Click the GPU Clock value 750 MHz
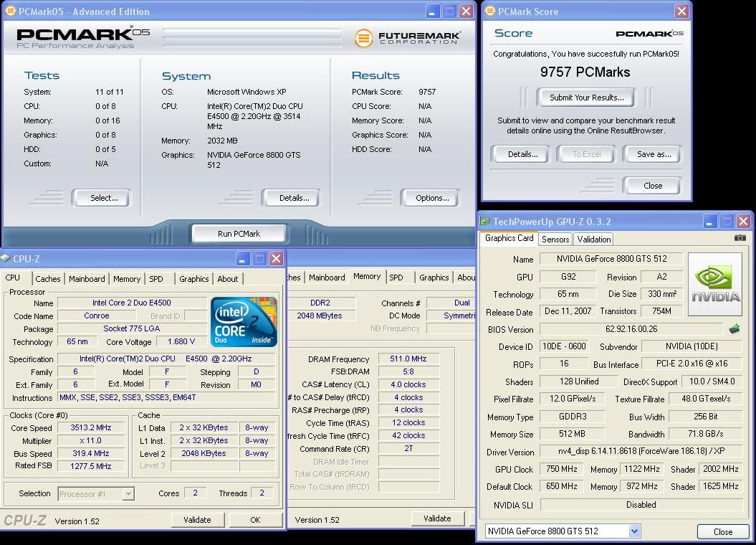This screenshot has height=545, width=756. coord(562,469)
